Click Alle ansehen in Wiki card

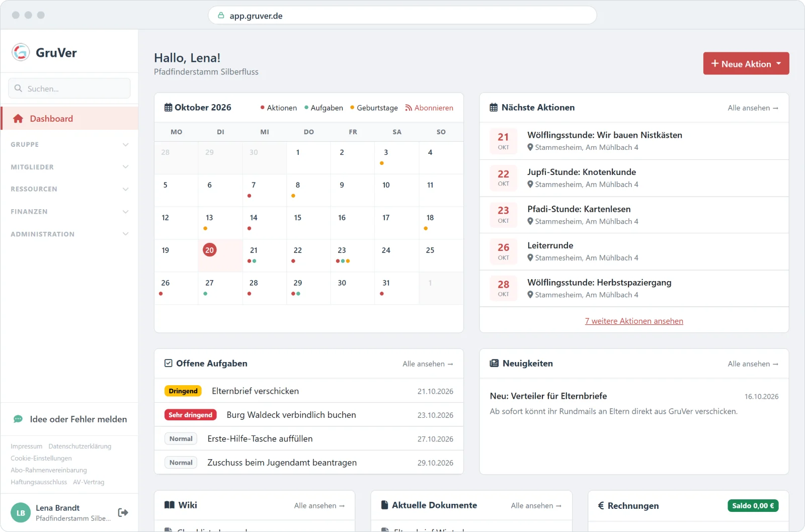[319, 505]
